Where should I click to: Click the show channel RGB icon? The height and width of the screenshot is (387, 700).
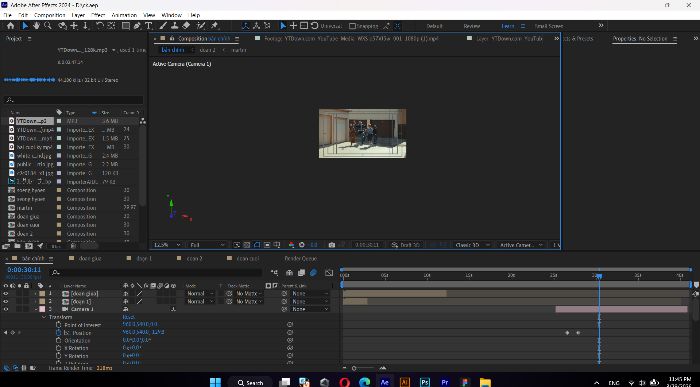(292, 245)
